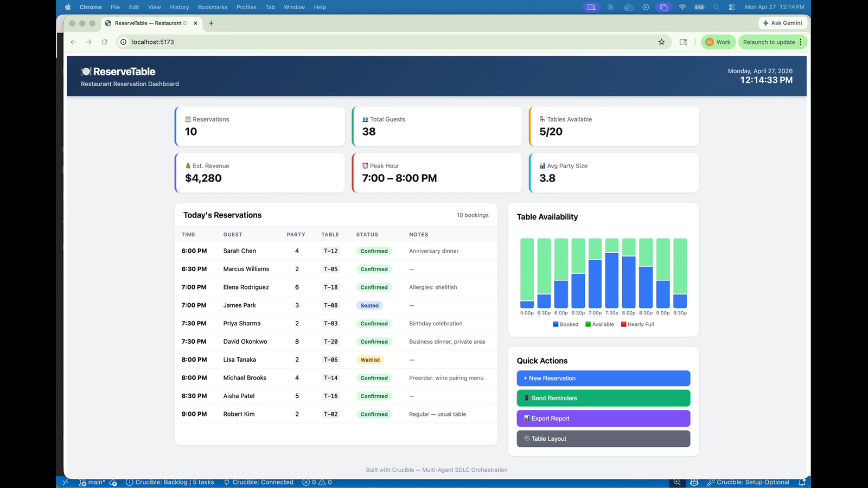Open the Bookmarks menu
Image resolution: width=868 pixels, height=488 pixels.
coord(212,7)
